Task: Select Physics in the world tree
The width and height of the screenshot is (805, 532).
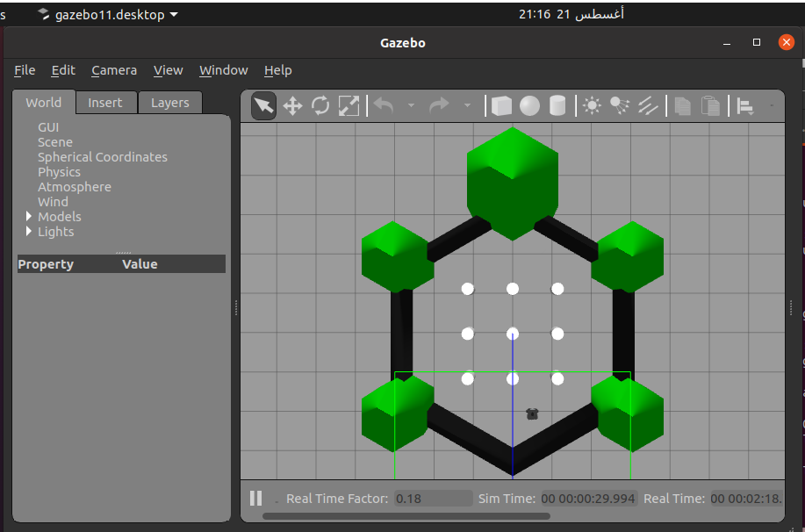Action: pyautogui.click(x=59, y=172)
